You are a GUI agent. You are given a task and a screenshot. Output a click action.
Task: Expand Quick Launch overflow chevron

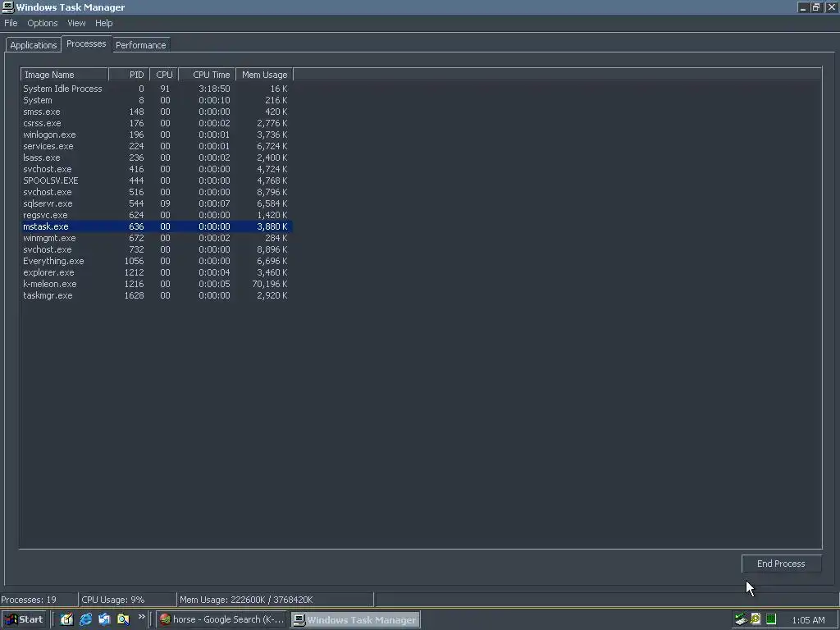pos(141,617)
